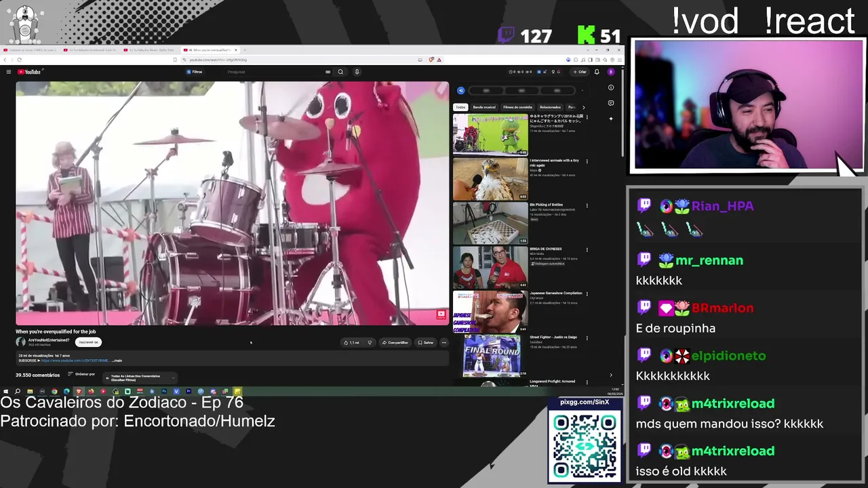Open options for 'Bin Picking of Bottles' video
Image resolution: width=868 pixels, height=488 pixels.
click(x=587, y=205)
